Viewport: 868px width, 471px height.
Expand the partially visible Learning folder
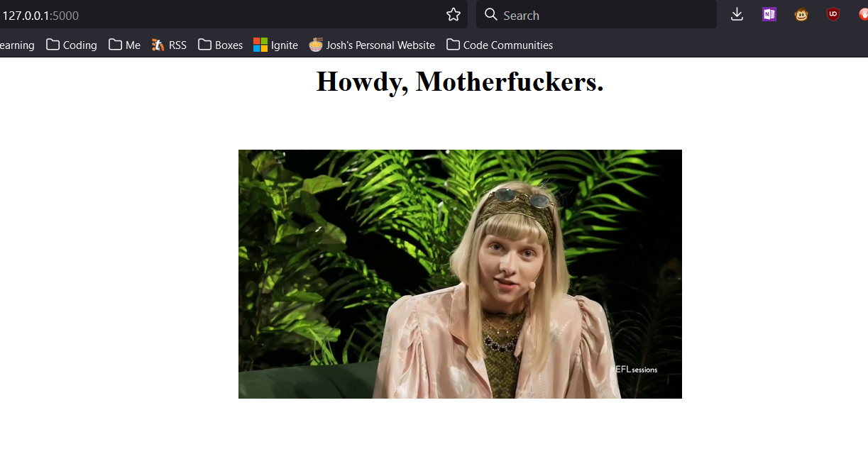pos(17,45)
